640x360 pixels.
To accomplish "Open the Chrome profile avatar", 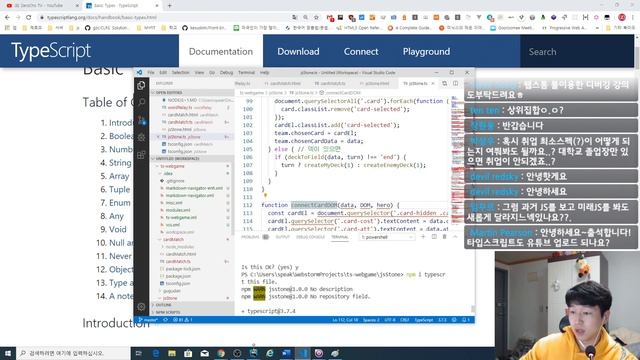I will point(622,17).
